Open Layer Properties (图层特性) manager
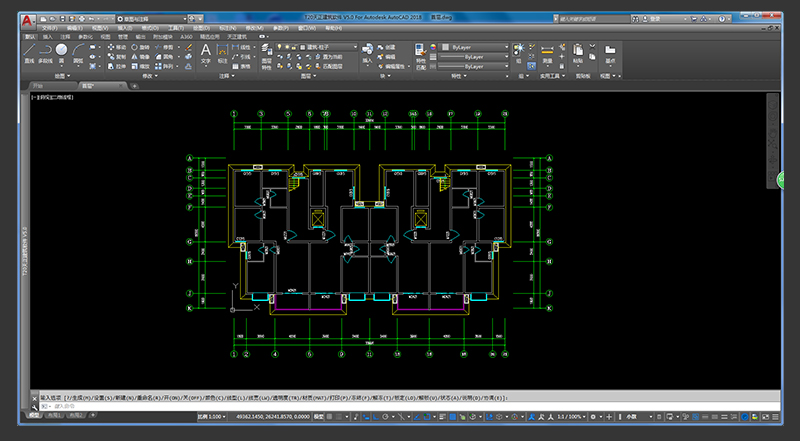 point(267,56)
